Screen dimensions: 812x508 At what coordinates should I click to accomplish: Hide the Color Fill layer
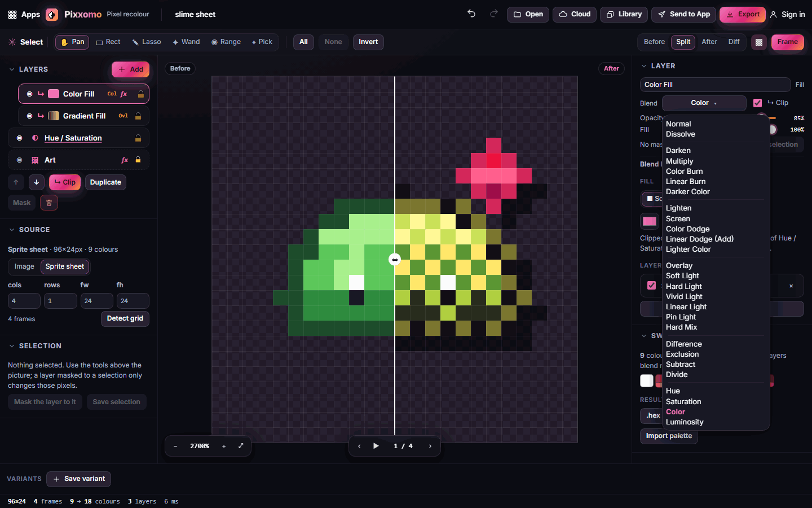pyautogui.click(x=29, y=94)
